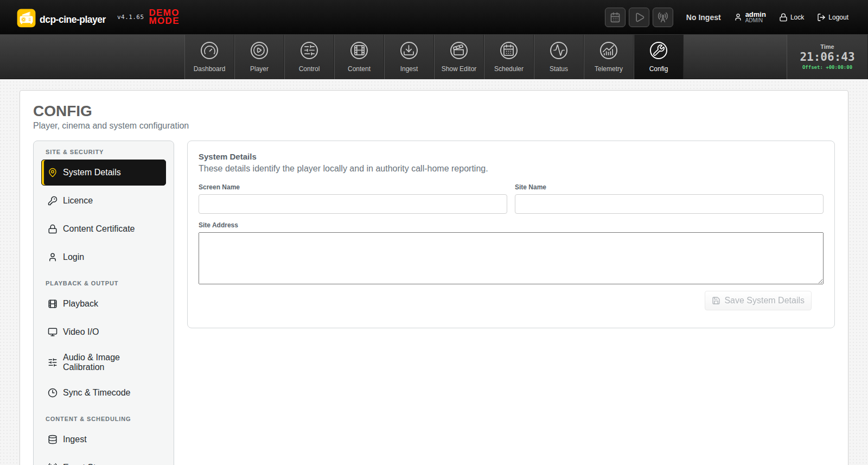The image size is (868, 465).
Task: Save System Details button
Action: tap(758, 301)
